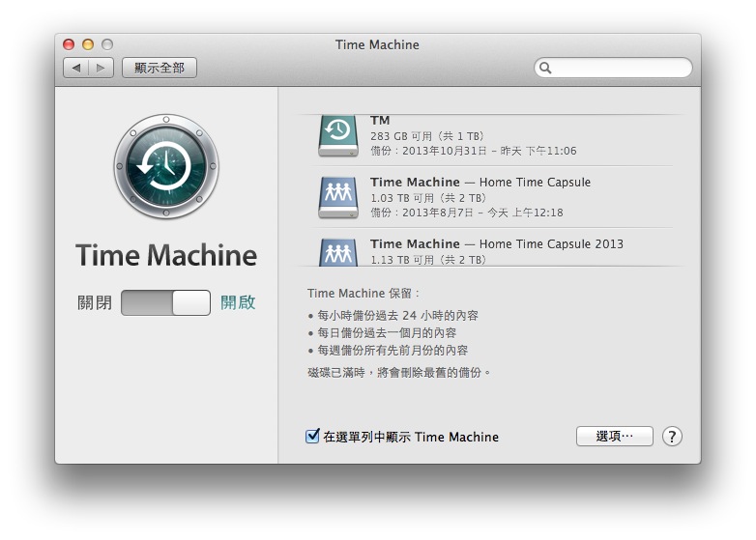The height and width of the screenshot is (540, 756).
Task: Close the window with red button
Action: pos(69,44)
